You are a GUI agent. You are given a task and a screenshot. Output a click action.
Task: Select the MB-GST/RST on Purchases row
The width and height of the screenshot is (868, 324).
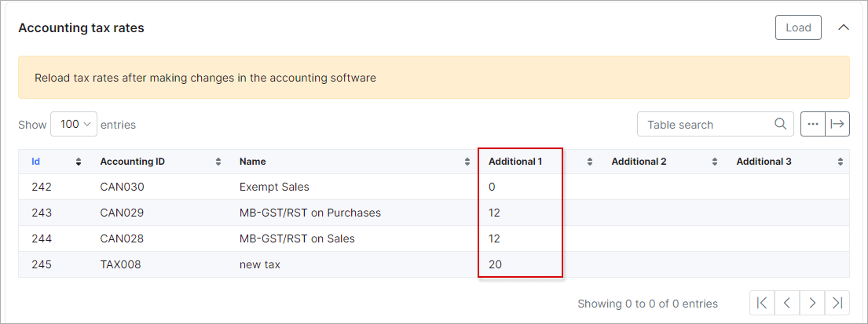[309, 213]
